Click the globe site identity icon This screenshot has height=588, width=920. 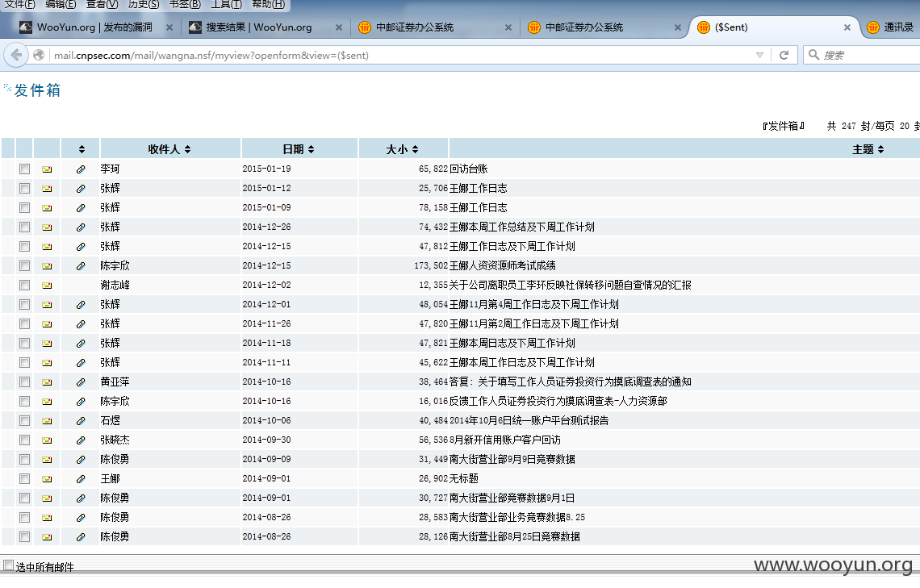39,55
